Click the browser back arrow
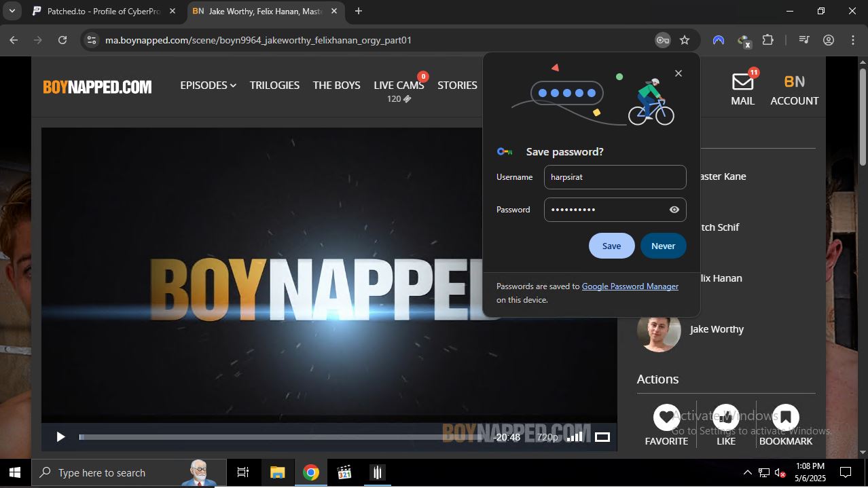Viewport: 868px width, 488px height. click(14, 40)
